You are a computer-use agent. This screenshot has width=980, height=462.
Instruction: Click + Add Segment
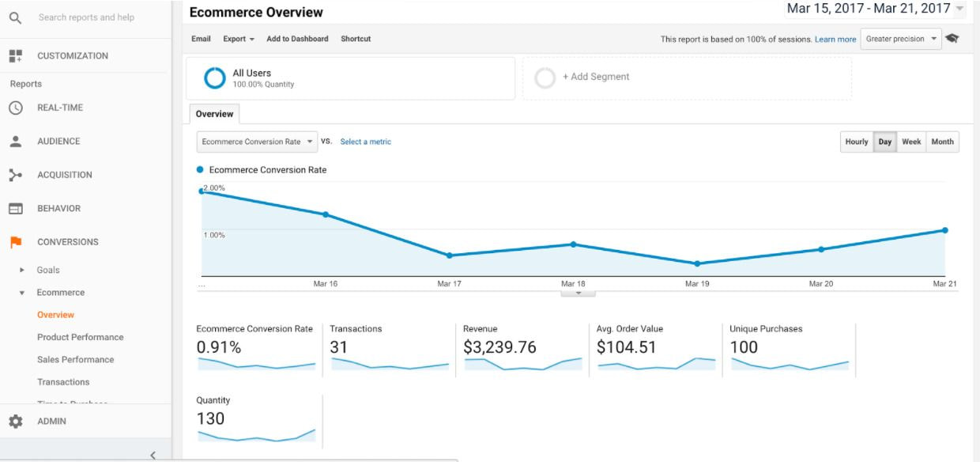click(596, 77)
